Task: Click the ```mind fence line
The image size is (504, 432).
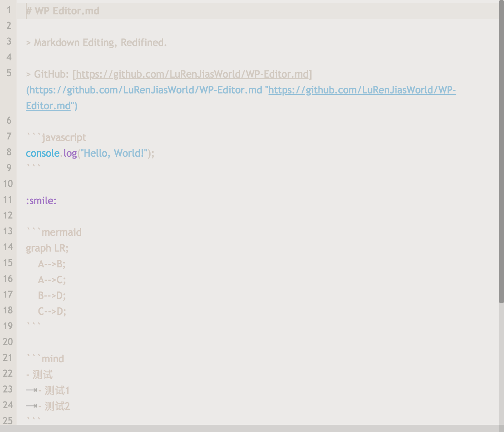Action: (45, 359)
